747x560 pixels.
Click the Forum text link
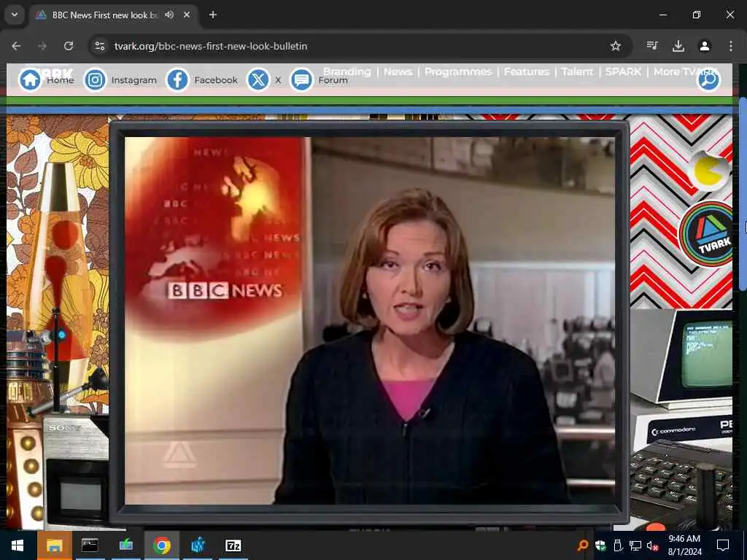pos(333,80)
